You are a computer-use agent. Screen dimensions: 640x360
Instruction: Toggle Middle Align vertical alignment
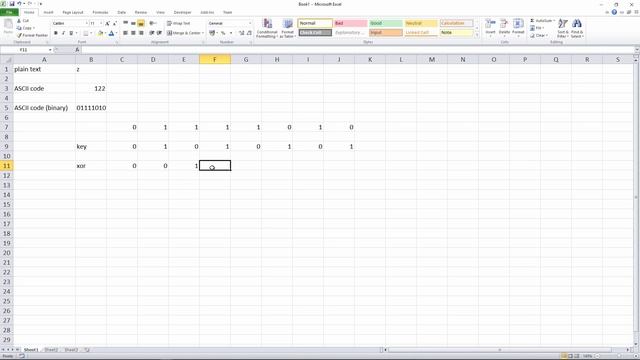[133, 23]
